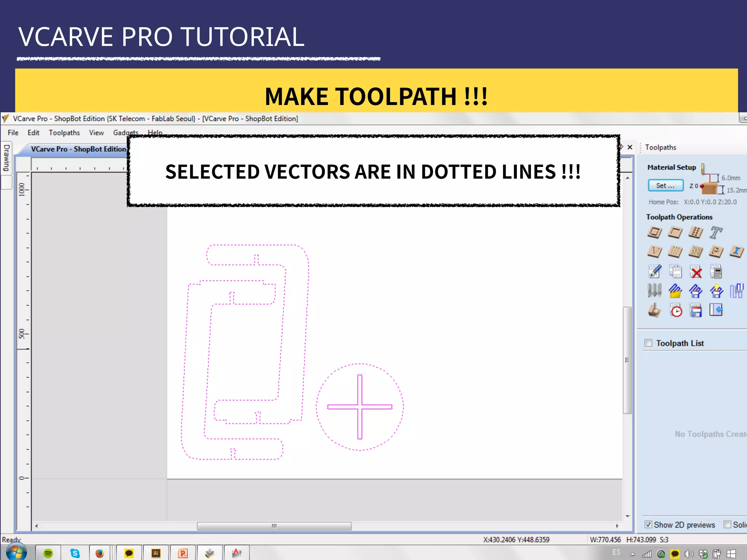Image resolution: width=747 pixels, height=560 pixels.
Task: Open the V-Carve toolpath operation
Action: click(x=655, y=252)
